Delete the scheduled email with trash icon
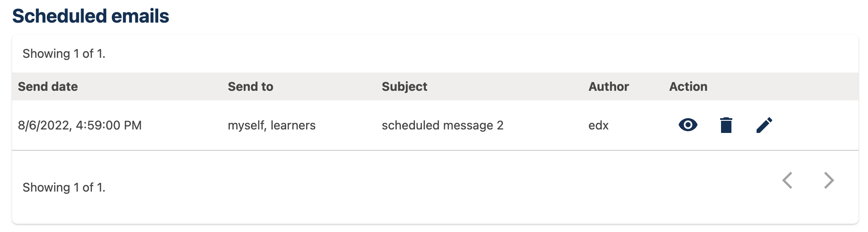 tap(726, 125)
